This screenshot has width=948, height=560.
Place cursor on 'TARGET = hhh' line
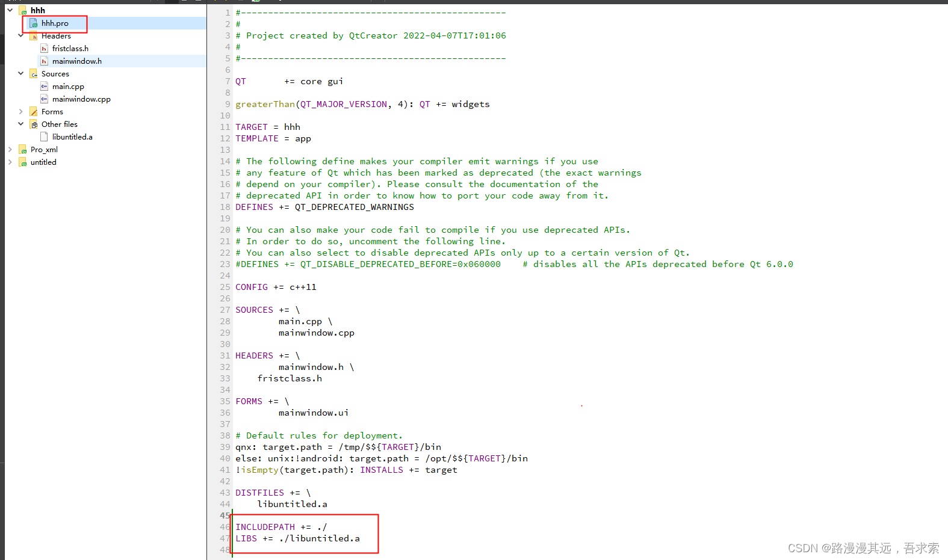268,127
